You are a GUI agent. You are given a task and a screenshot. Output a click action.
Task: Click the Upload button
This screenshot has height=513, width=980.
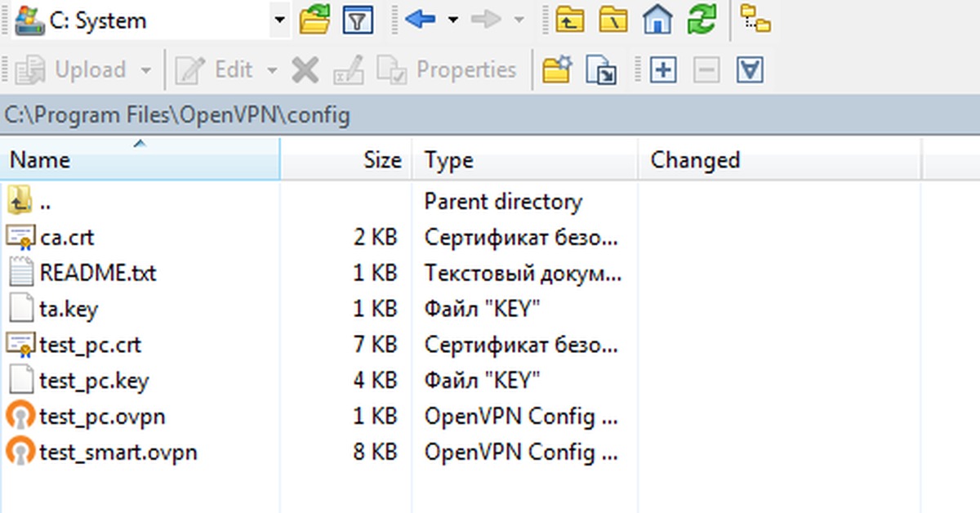(70, 70)
